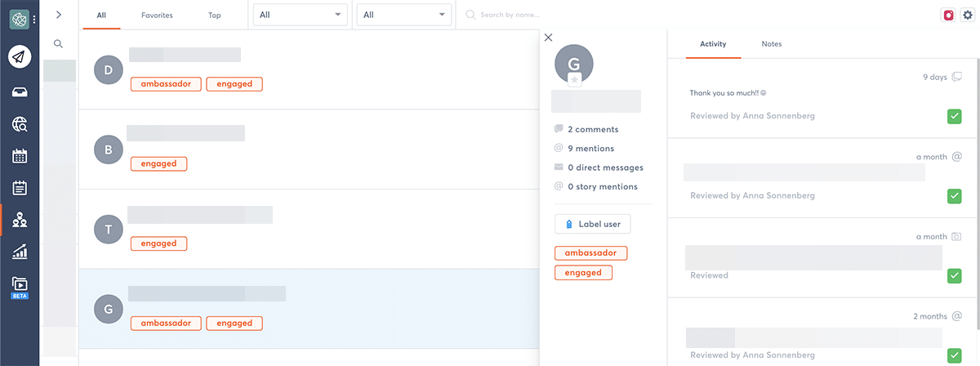Switch to the Notes tab
This screenshot has width=980, height=366.
[771, 44]
